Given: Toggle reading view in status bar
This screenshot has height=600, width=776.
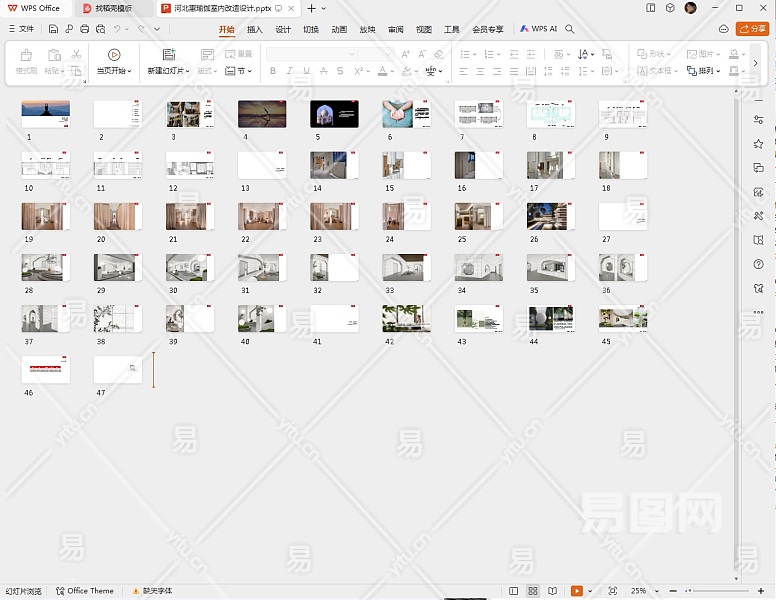Looking at the screenshot, I should point(552,591).
